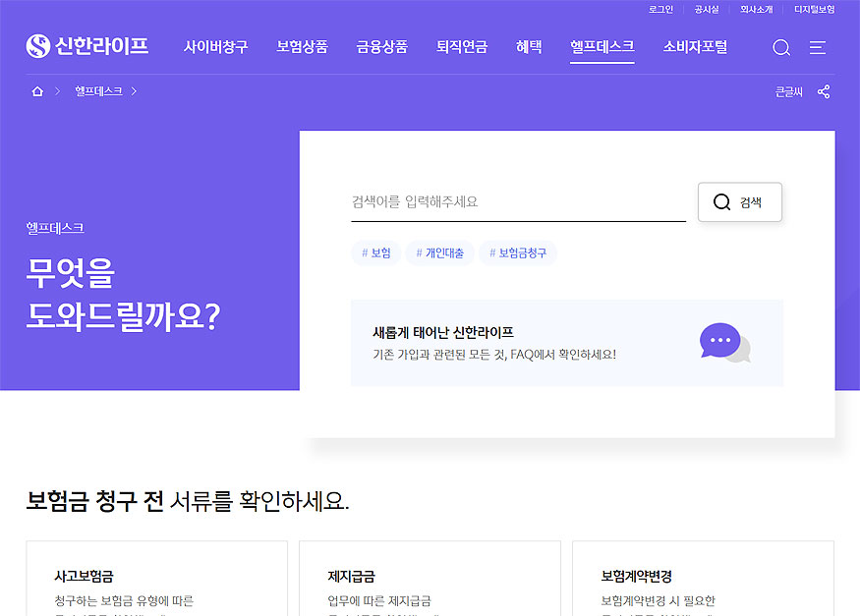The image size is (860, 616).
Task: Open the 보험계약변경 document card
Action: pos(703,579)
